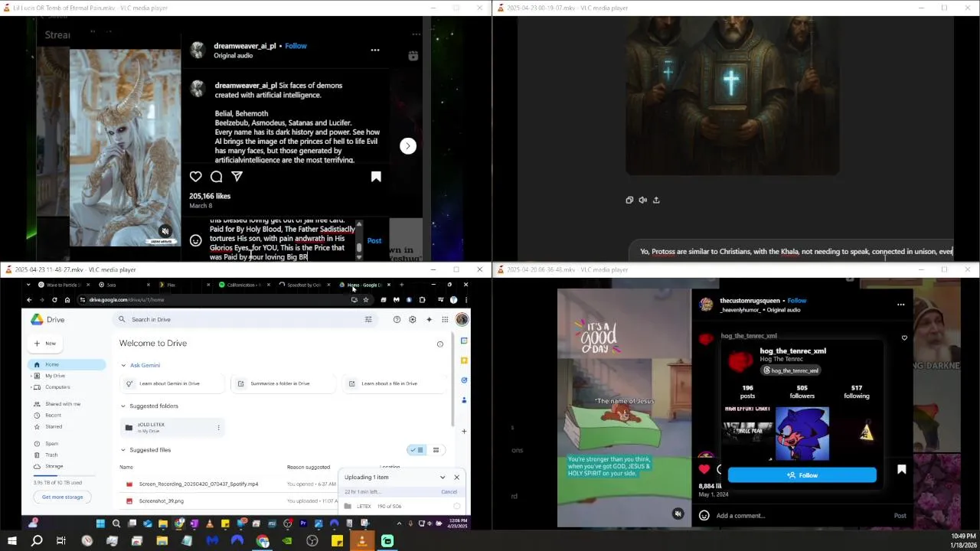Expand Computers tree arrow
Viewport: 980px width, 551px height.
pos(31,387)
